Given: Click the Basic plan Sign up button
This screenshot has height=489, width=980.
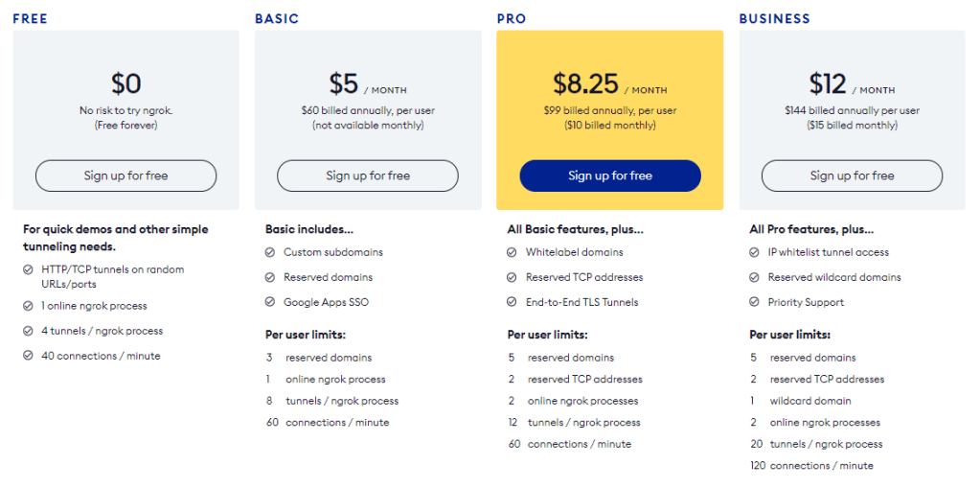Looking at the screenshot, I should pyautogui.click(x=368, y=175).
